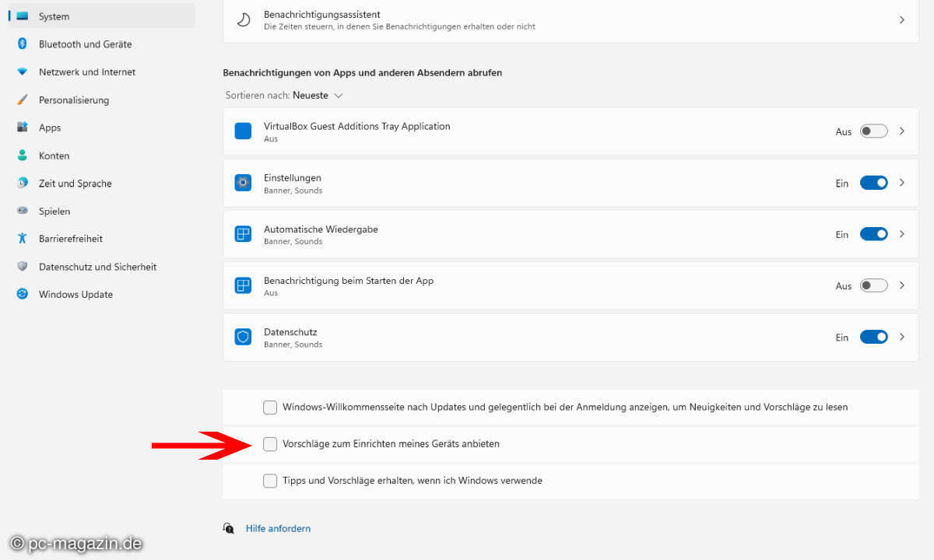This screenshot has width=934, height=560.
Task: Click the Konten label in sidebar
Action: pos(54,156)
